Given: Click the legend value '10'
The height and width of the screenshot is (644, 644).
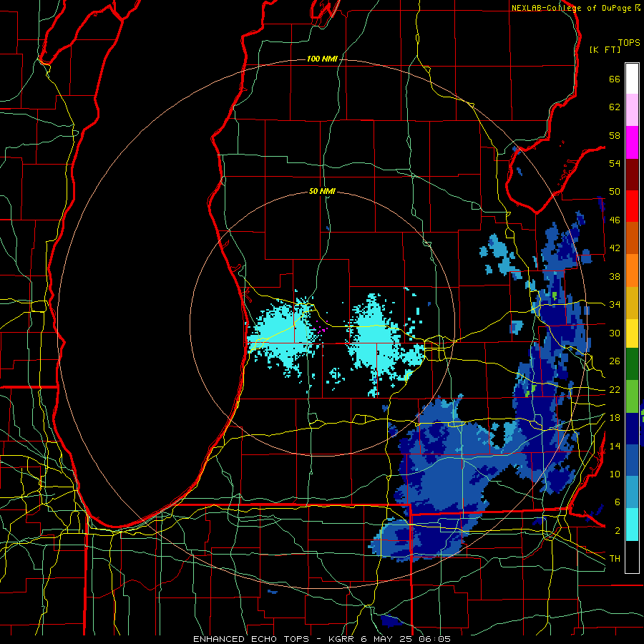Looking at the screenshot, I should [x=615, y=474].
